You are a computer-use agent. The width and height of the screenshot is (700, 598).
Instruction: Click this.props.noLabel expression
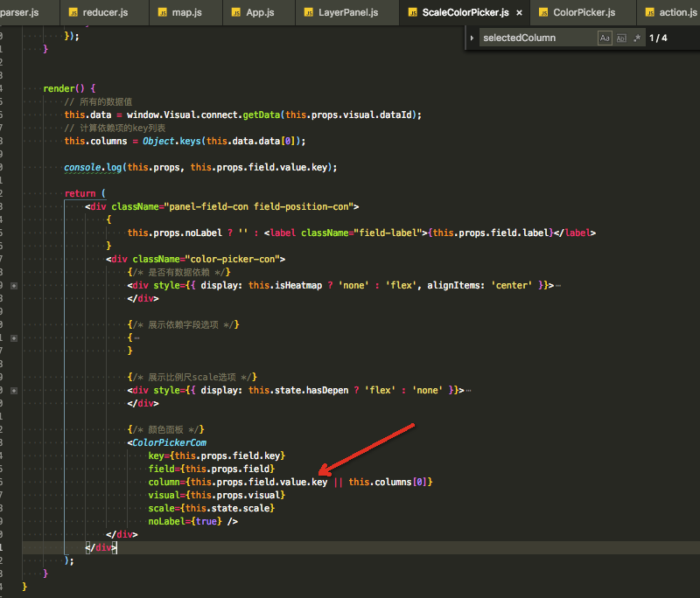coord(174,233)
